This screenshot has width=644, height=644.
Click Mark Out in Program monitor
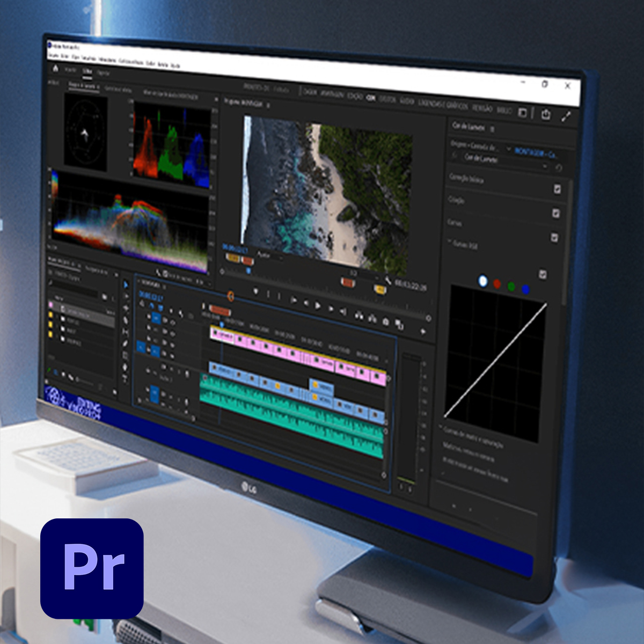279,296
